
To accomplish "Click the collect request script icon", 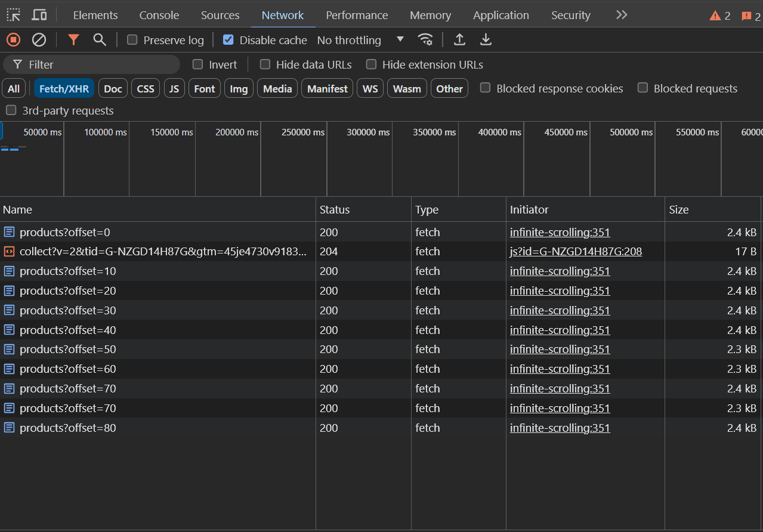I will coord(9,252).
